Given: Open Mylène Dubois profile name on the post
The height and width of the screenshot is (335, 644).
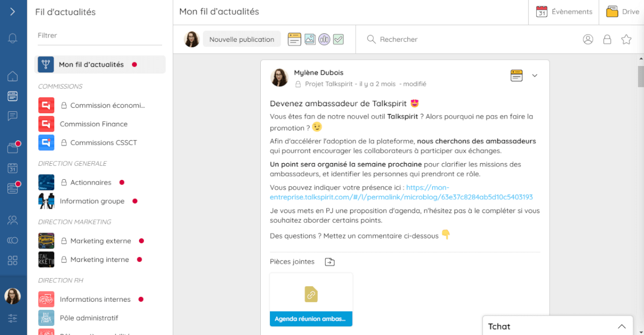Looking at the screenshot, I should (319, 72).
